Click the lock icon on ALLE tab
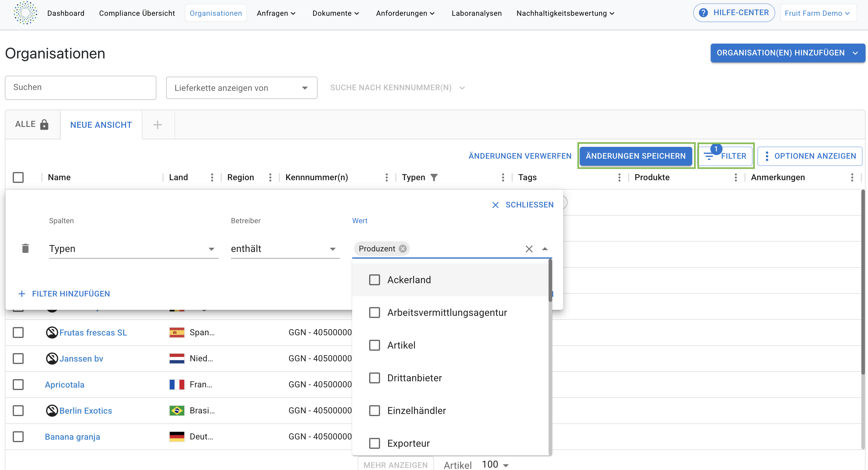The height and width of the screenshot is (470, 868). (44, 124)
